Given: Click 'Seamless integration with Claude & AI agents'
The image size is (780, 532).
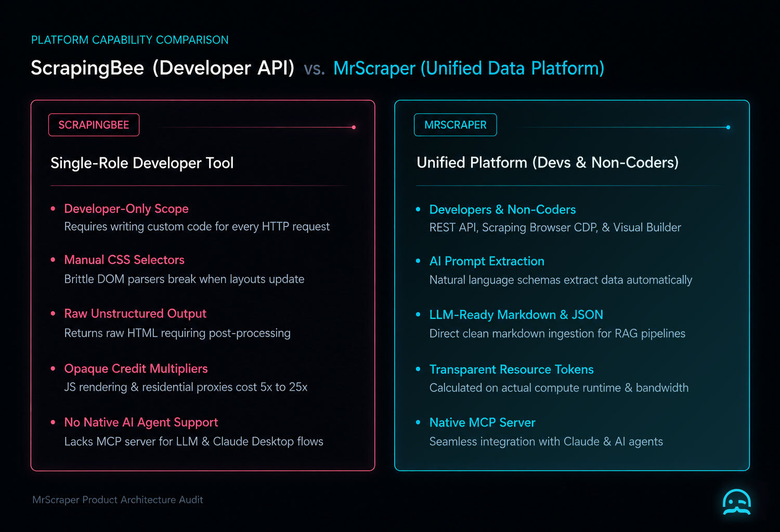Looking at the screenshot, I should [546, 442].
